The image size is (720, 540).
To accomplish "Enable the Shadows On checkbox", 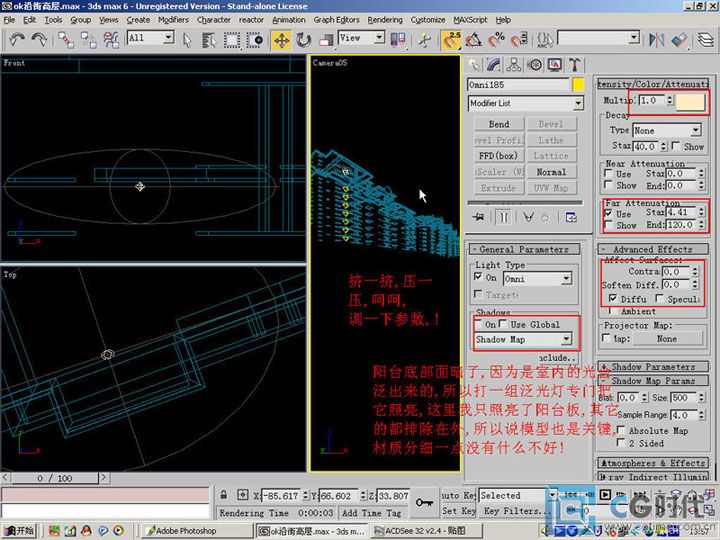I will [479, 324].
